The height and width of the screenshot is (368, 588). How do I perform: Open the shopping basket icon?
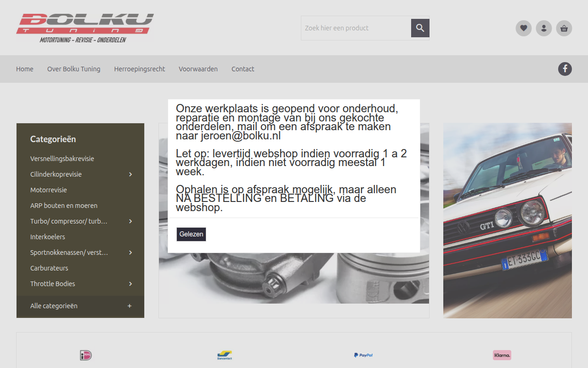(564, 29)
